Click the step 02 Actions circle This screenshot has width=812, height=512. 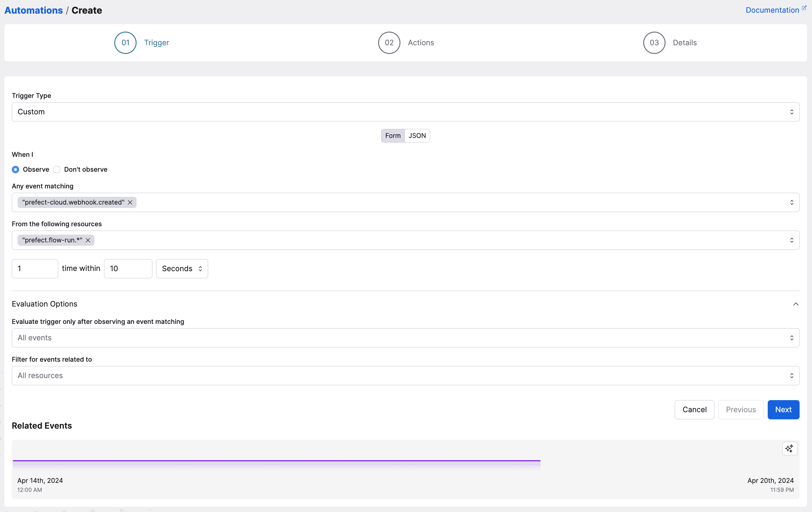pyautogui.click(x=389, y=42)
